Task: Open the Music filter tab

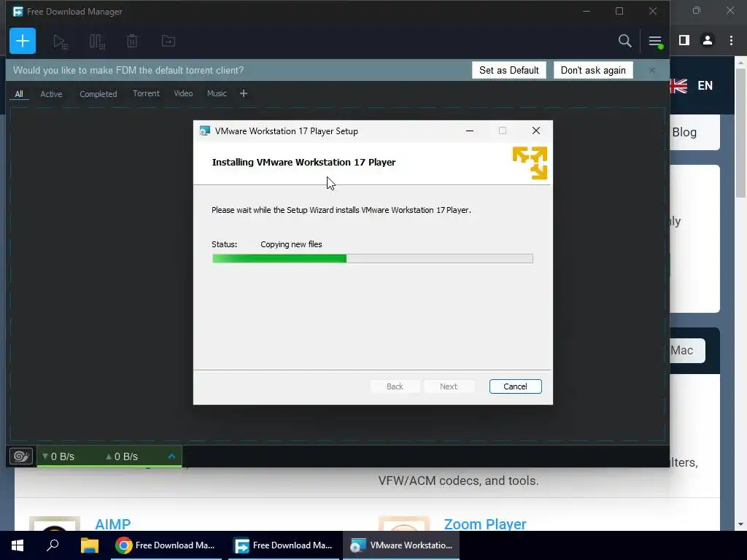Action: click(x=217, y=93)
